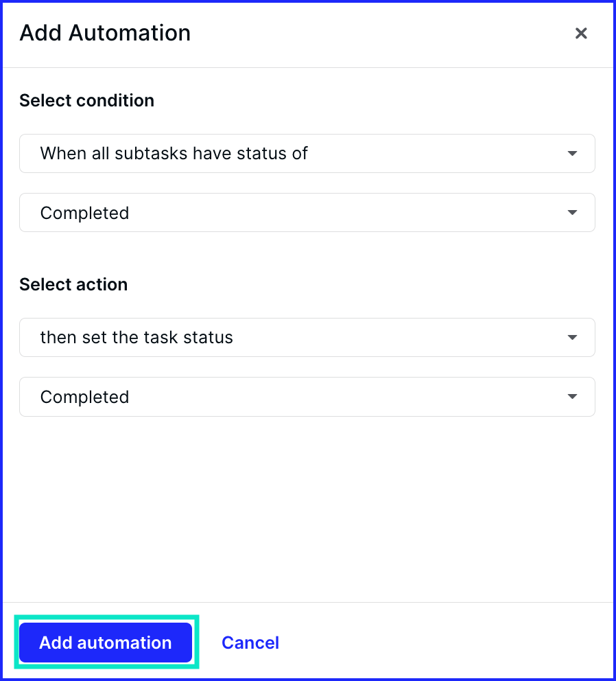Select the 'Completed' text in the action status field
This screenshot has width=616, height=681.
pos(84,397)
